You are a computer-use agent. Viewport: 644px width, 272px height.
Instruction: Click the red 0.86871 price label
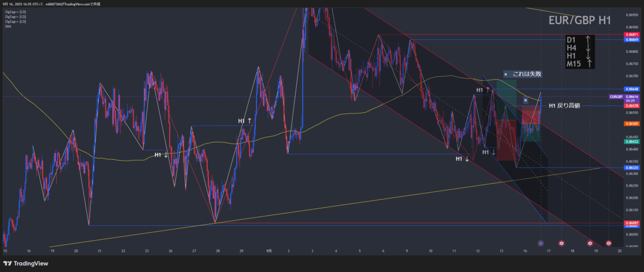point(631,34)
